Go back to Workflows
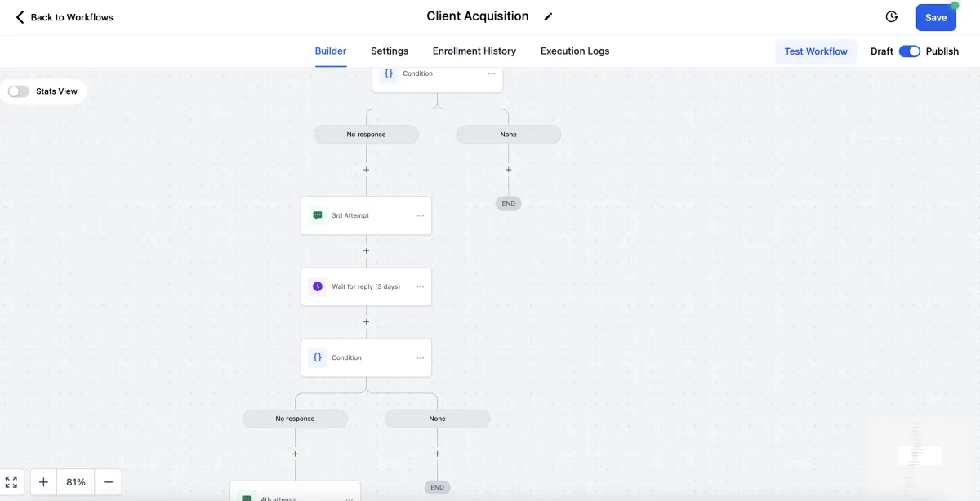This screenshot has height=501, width=980. [64, 17]
